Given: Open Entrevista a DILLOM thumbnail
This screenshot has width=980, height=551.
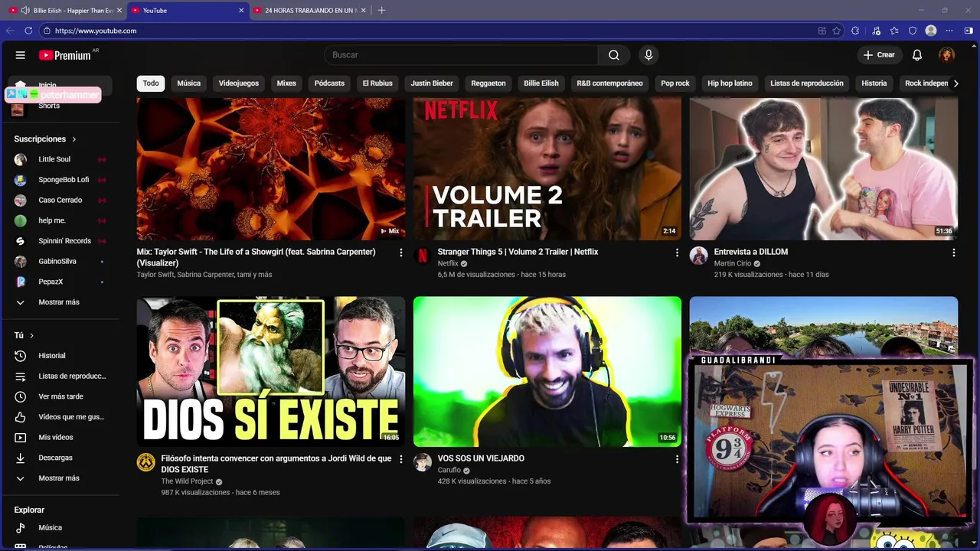Looking at the screenshot, I should (x=824, y=168).
